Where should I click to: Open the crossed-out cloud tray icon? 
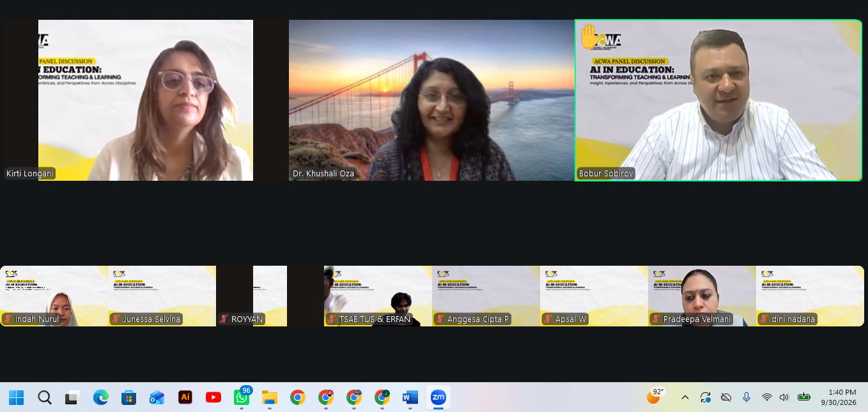pos(726,397)
